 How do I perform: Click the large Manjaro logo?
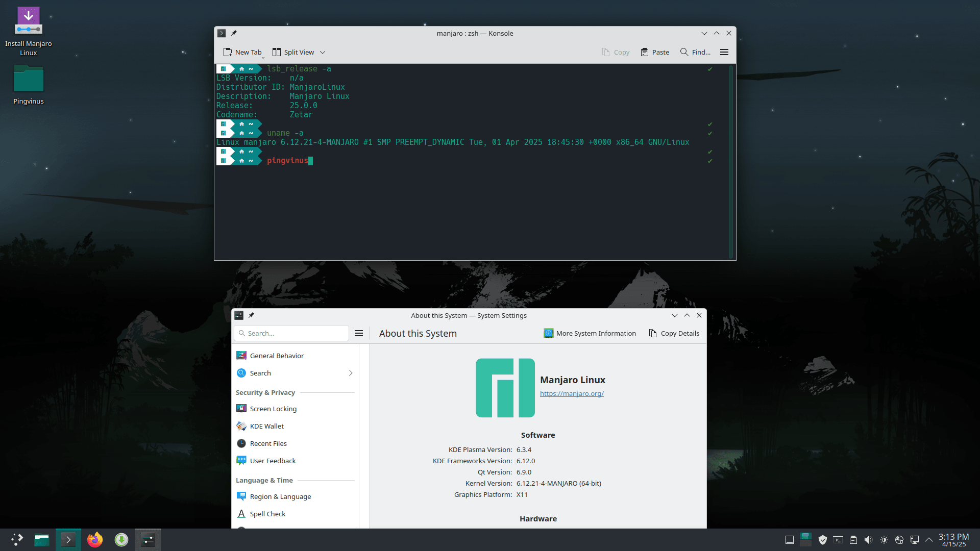pos(505,388)
